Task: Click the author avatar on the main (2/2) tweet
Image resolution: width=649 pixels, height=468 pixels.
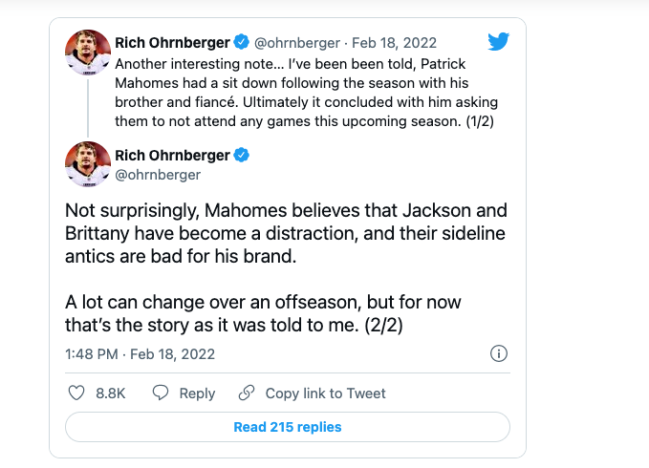Action: [87, 164]
